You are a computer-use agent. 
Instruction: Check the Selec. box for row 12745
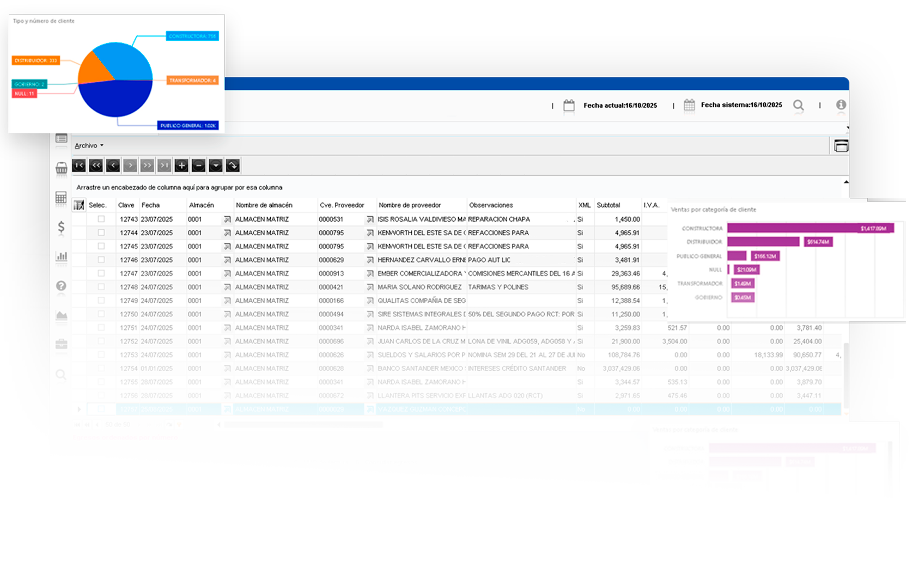click(101, 246)
